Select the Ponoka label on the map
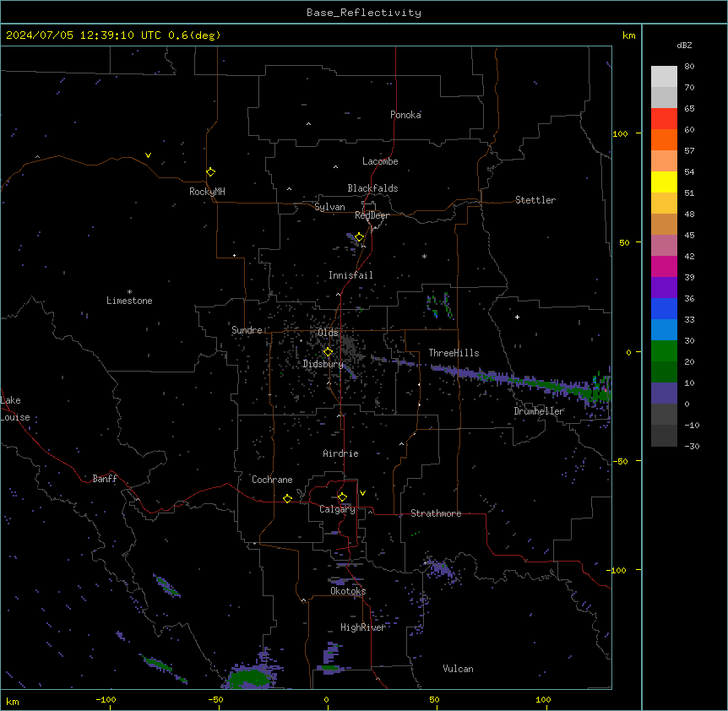Viewport: 728px width, 711px height. pos(405,115)
